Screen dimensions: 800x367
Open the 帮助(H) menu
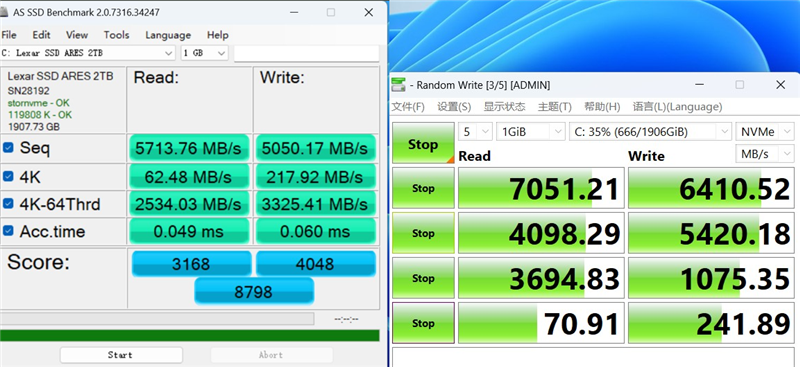click(602, 107)
